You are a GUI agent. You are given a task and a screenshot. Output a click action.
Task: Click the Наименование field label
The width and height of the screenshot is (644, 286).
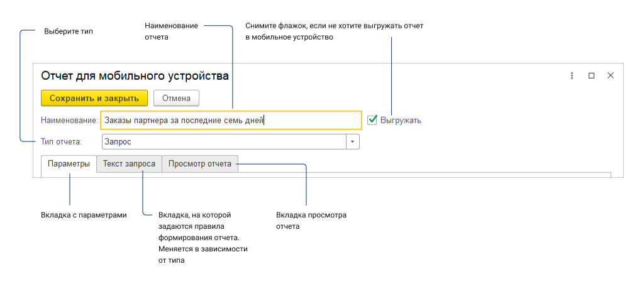pyautogui.click(x=69, y=121)
